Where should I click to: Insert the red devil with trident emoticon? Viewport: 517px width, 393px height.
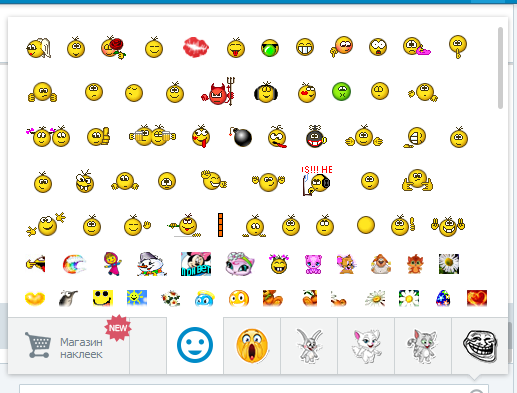click(x=219, y=92)
